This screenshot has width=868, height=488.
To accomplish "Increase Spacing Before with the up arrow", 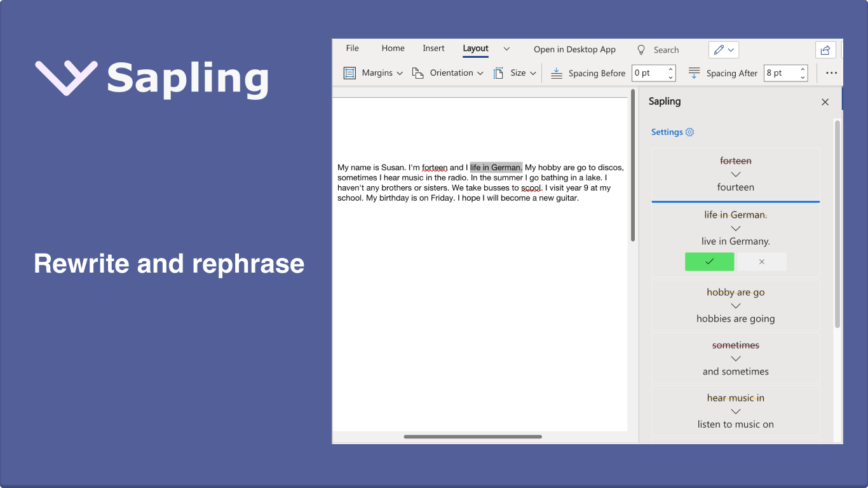I will point(671,69).
